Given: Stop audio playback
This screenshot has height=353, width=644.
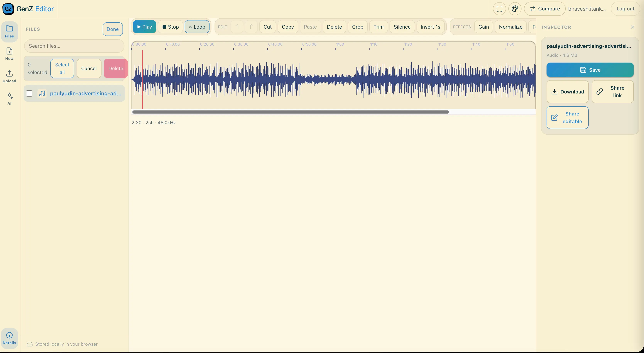Looking at the screenshot, I should point(171,27).
